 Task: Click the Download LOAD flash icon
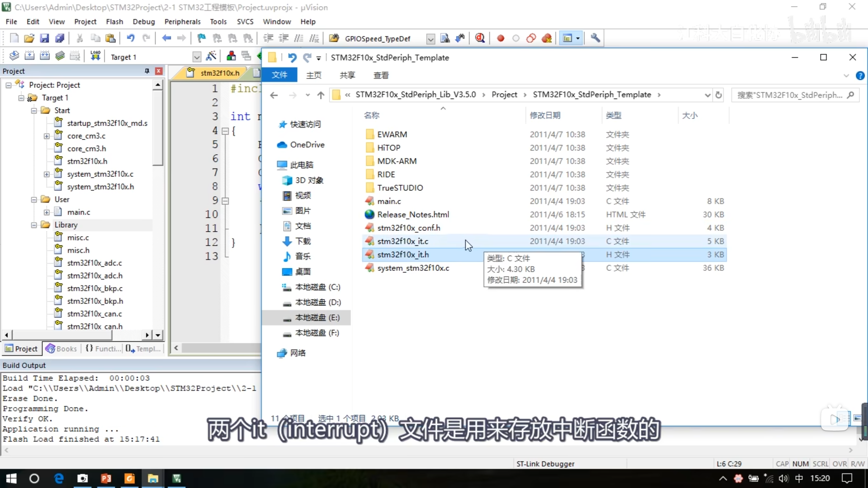point(95,56)
